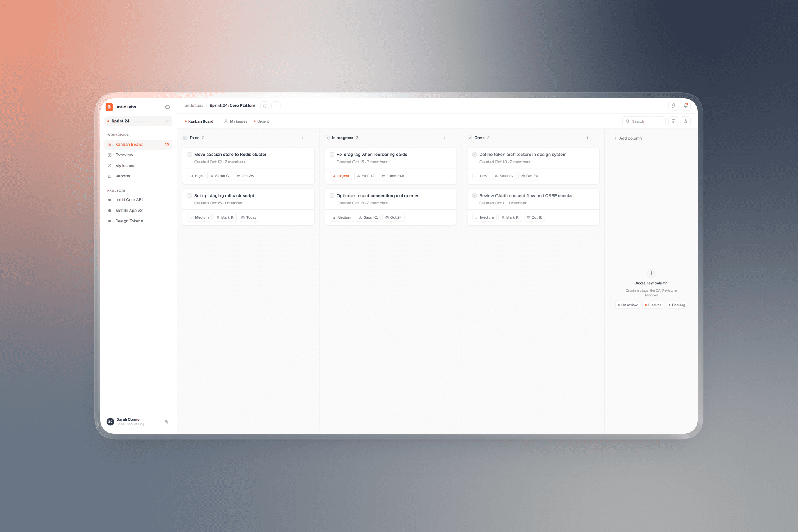The width and height of the screenshot is (798, 532).
Task: Click Mark R. assignee on Oct 18 card
Action: 510,217
